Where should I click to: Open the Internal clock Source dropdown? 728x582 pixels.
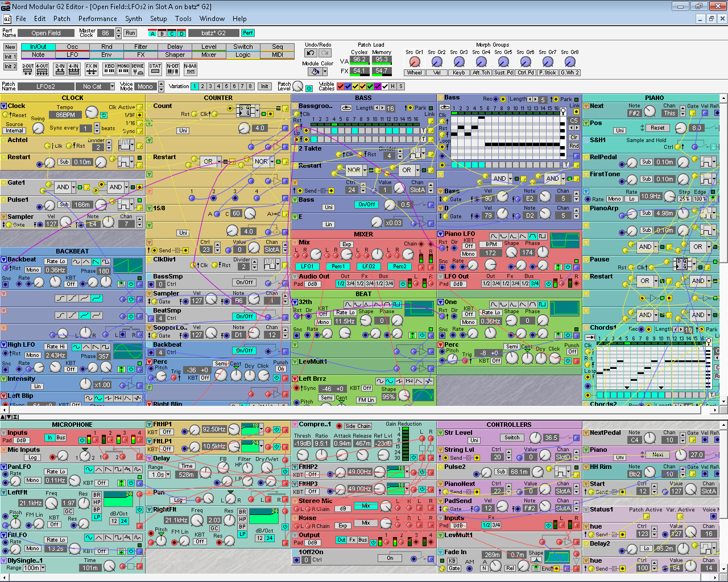pyautogui.click(x=15, y=130)
